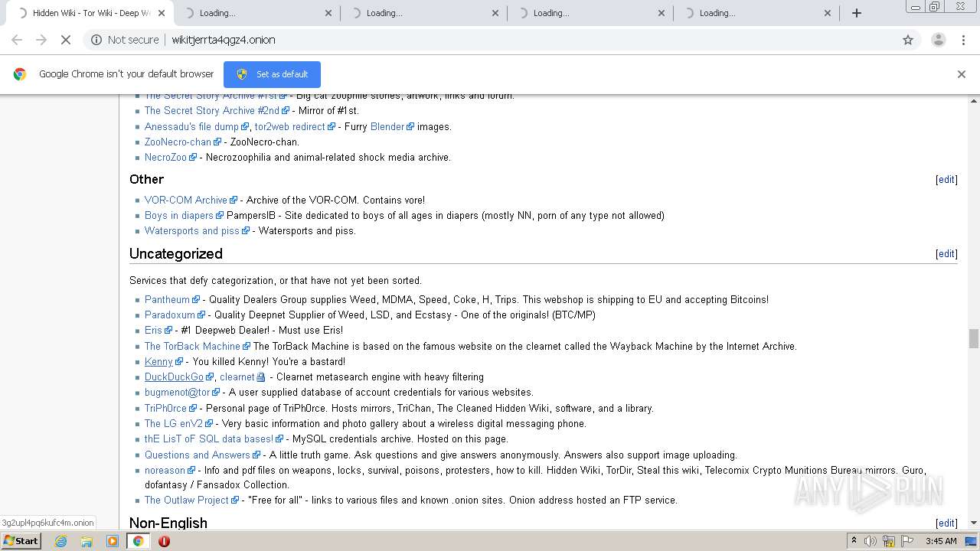The image size is (980, 551).
Task: Open the Action Center flag icon
Action: point(907,541)
